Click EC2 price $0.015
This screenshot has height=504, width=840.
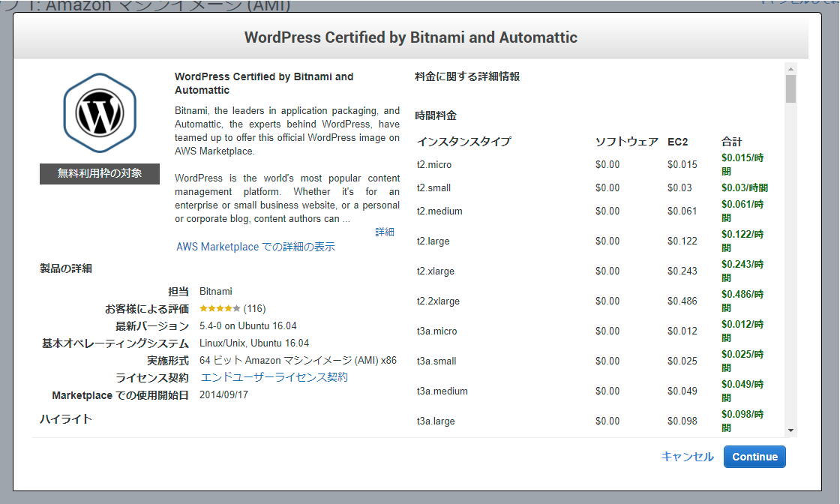(x=682, y=165)
